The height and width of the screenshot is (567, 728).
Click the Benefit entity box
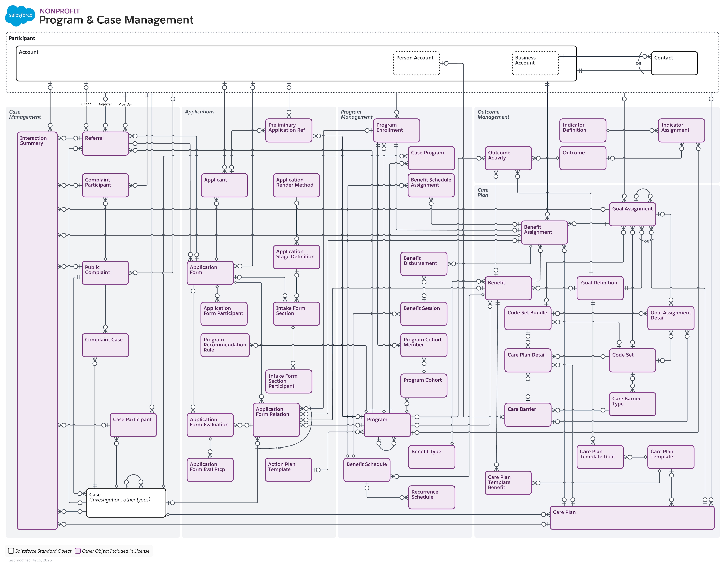tap(508, 288)
